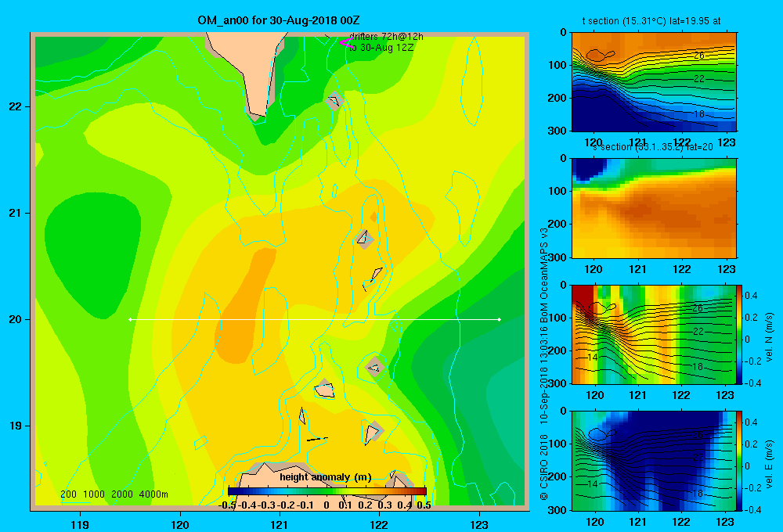The width and height of the screenshot is (783, 532).
Task: Click the small island near 121.95E 19.55N
Action: [x=375, y=368]
